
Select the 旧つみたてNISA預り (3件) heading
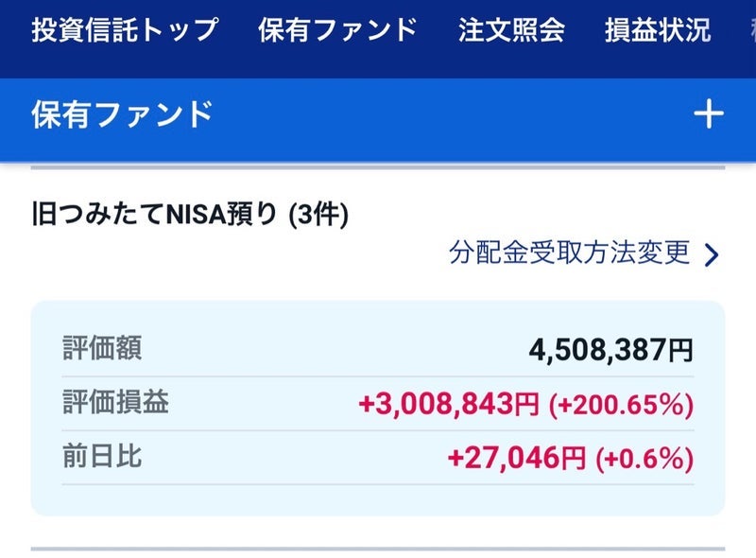pos(190,214)
